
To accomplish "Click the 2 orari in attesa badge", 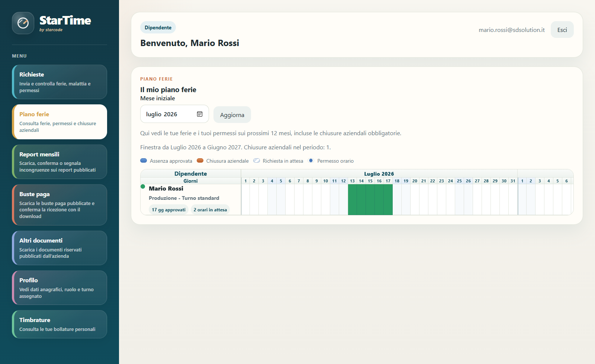I will tap(210, 210).
